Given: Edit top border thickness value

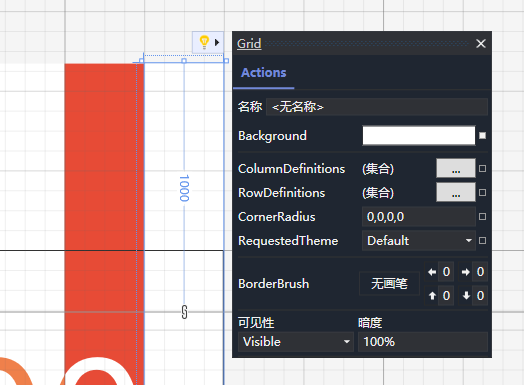Looking at the screenshot, I should 446,296.
